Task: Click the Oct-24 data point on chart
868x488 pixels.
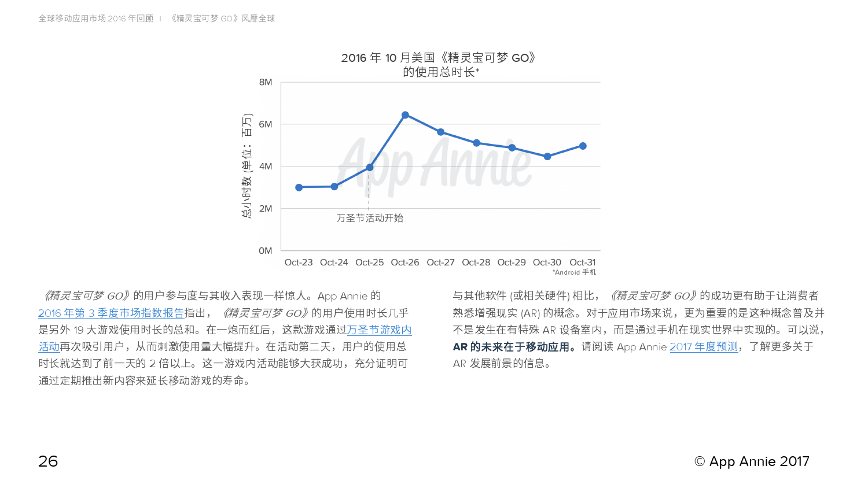Action: click(334, 187)
